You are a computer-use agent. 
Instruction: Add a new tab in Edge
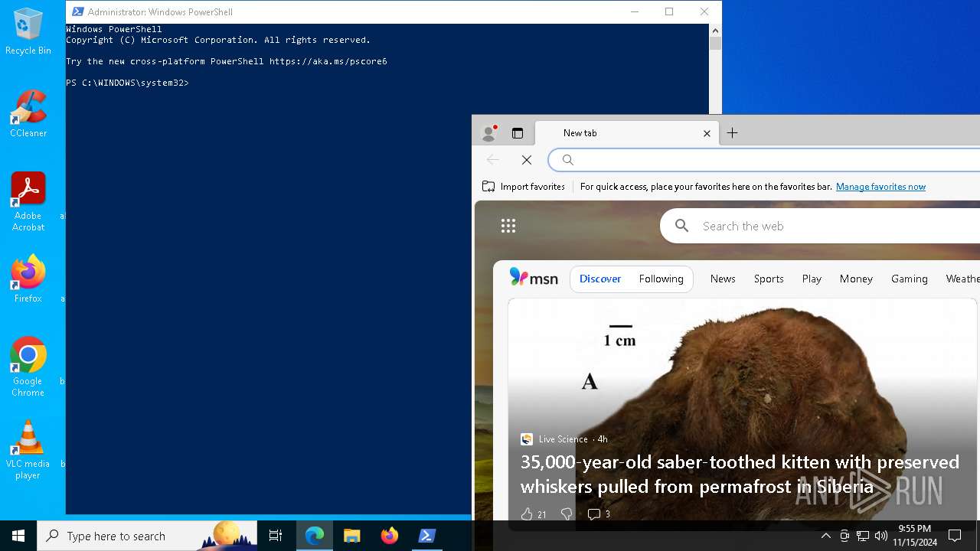point(732,133)
